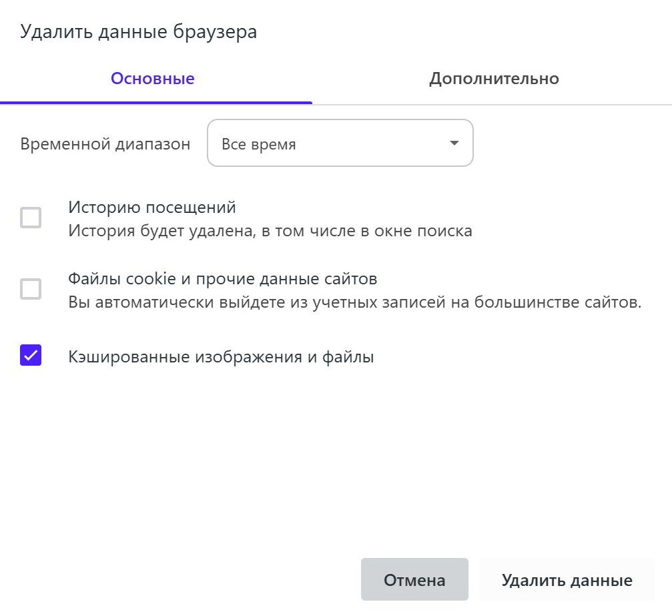
Task: Click the "Все время" selected value text
Action: pos(259,144)
